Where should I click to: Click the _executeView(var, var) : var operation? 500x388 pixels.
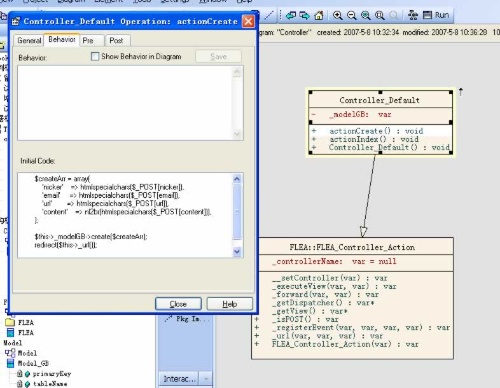pyautogui.click(x=334, y=286)
